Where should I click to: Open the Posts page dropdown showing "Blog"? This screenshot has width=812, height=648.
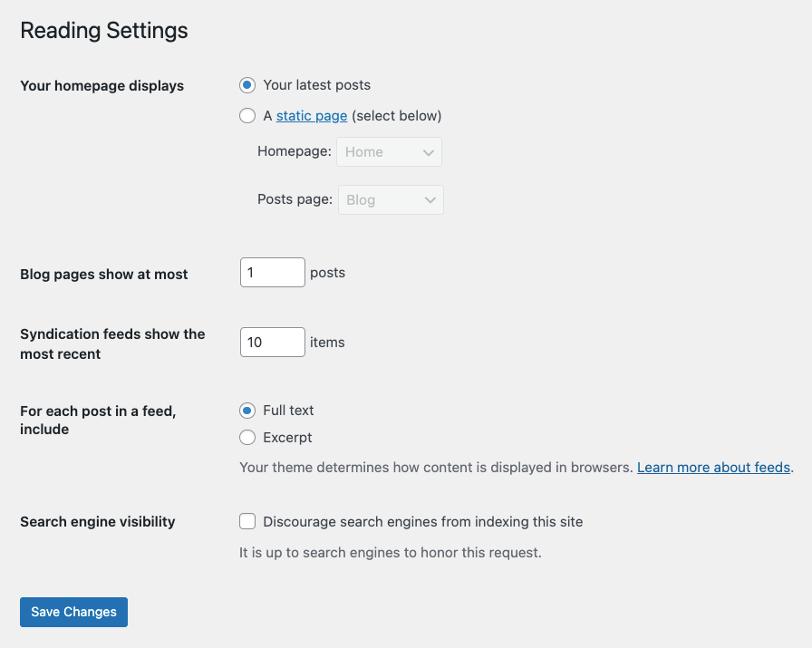coord(391,199)
